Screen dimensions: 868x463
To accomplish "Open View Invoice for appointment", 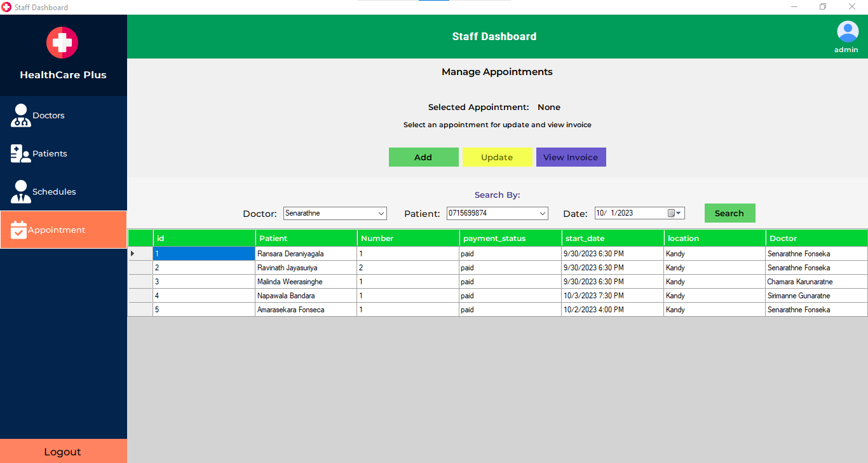I will [x=571, y=157].
